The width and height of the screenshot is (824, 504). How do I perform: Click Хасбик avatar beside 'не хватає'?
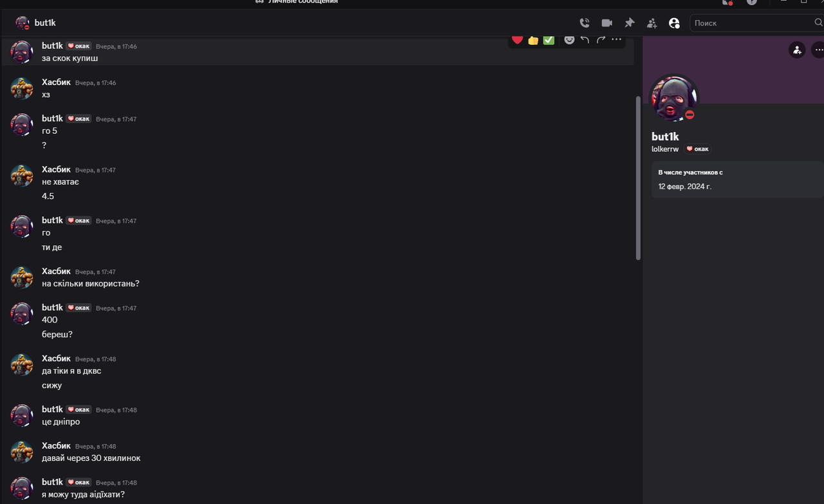(x=22, y=176)
